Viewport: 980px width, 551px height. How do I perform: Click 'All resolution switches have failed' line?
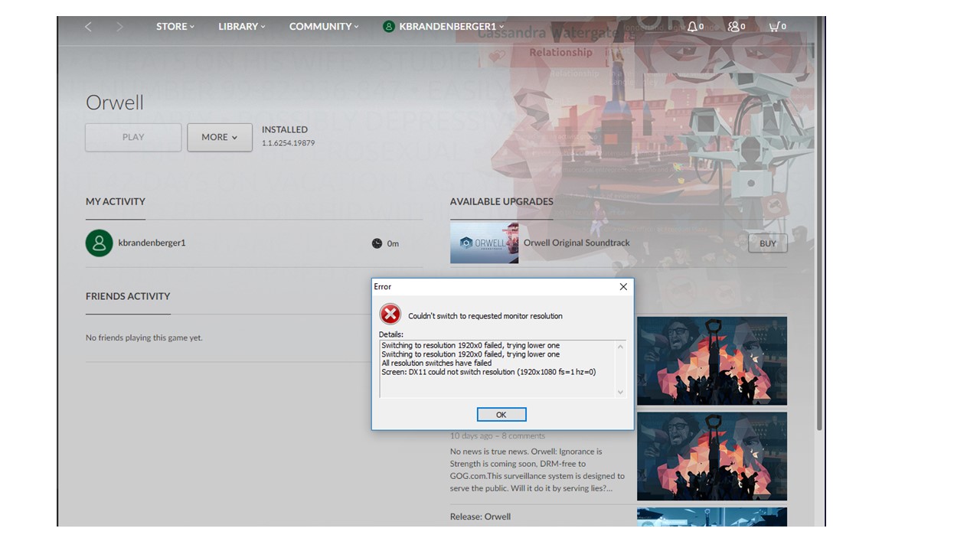point(436,364)
